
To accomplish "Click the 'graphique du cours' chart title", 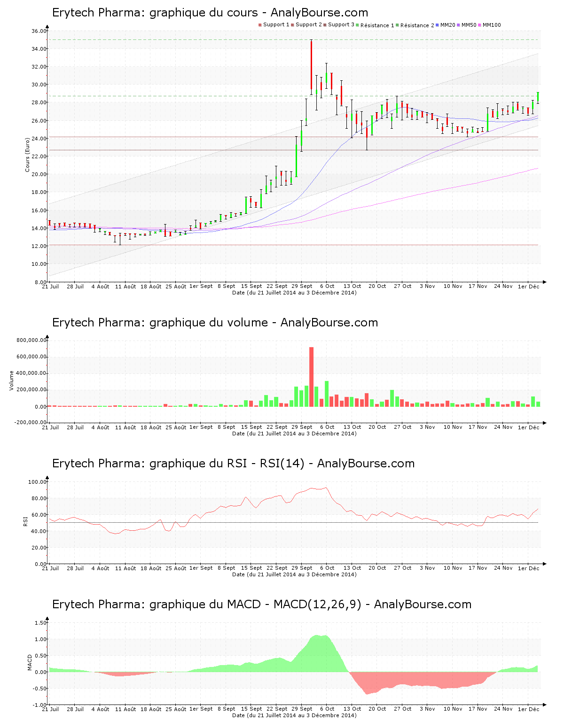I will (210, 13).
